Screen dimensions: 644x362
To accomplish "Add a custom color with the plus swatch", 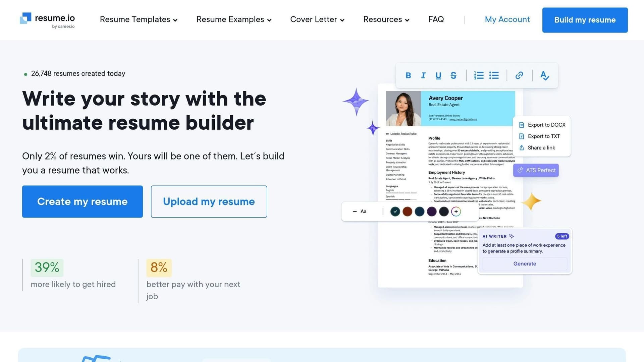I will (x=456, y=212).
